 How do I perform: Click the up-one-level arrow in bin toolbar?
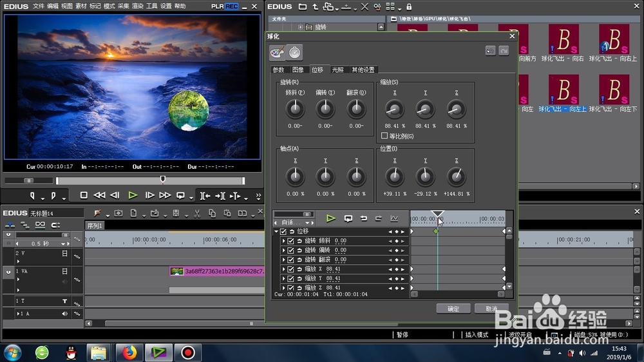(x=315, y=7)
